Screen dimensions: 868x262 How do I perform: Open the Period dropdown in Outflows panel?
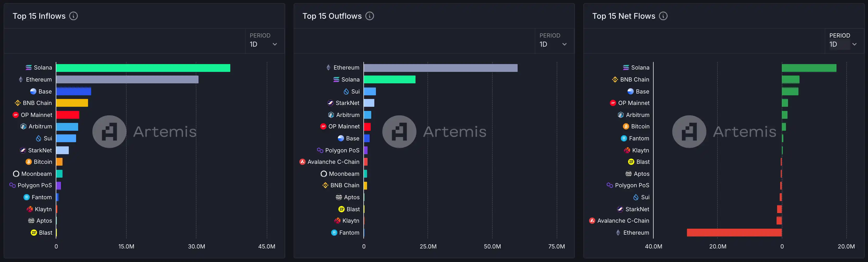[x=553, y=44]
